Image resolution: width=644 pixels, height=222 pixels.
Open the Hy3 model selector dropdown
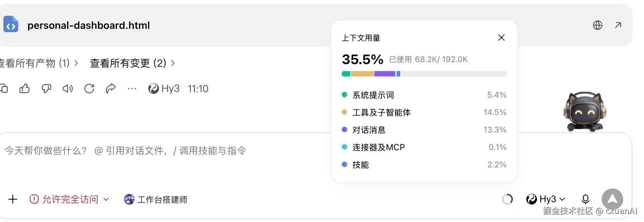(546, 199)
